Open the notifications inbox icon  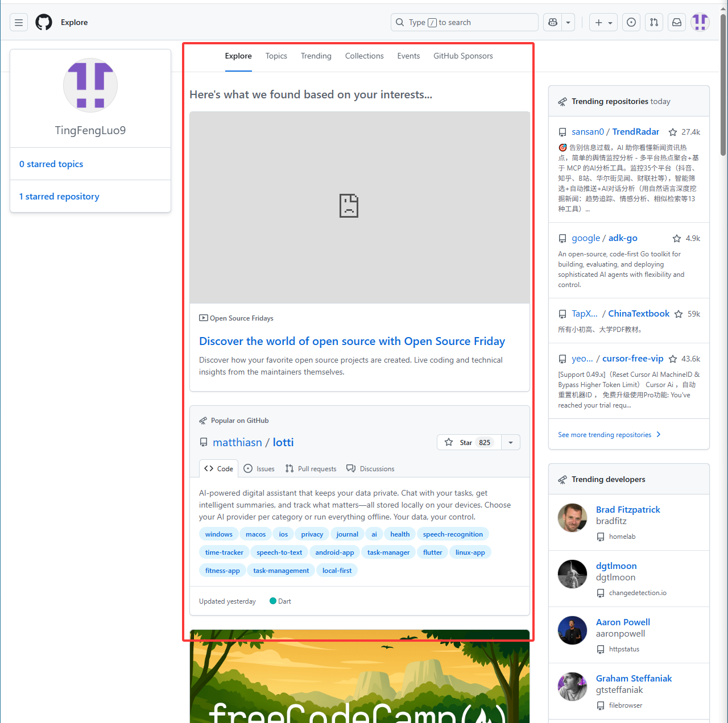pyautogui.click(x=677, y=22)
